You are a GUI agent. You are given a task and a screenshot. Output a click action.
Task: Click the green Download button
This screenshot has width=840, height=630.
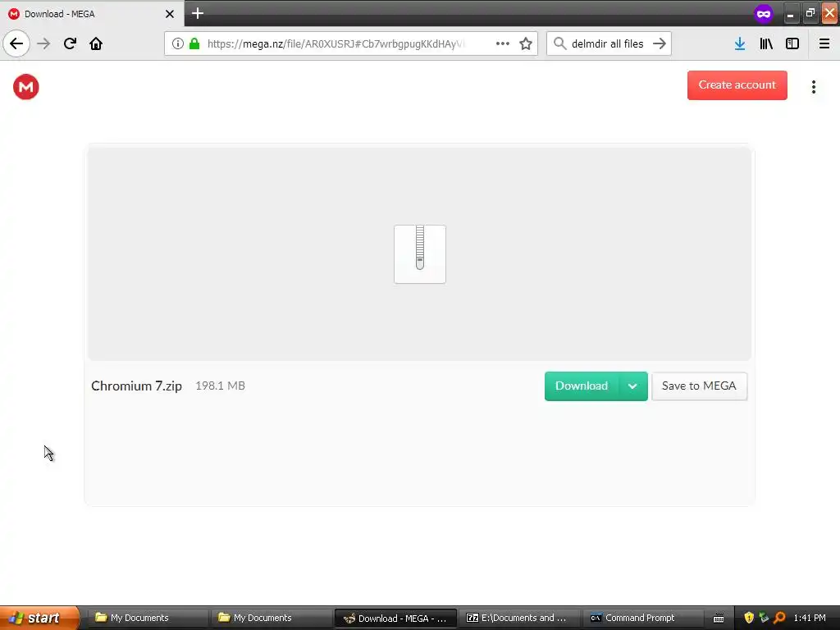(582, 386)
